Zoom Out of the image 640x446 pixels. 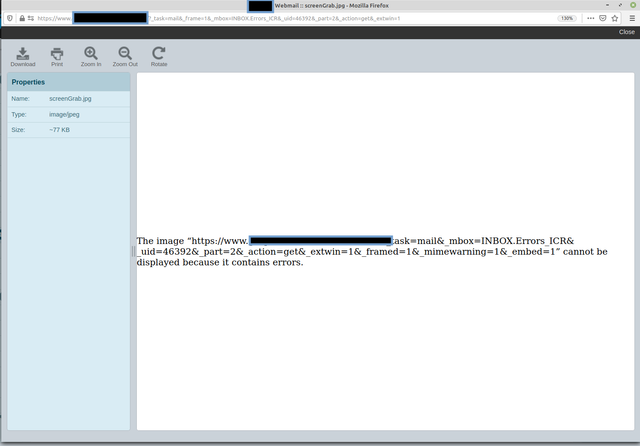[125, 57]
